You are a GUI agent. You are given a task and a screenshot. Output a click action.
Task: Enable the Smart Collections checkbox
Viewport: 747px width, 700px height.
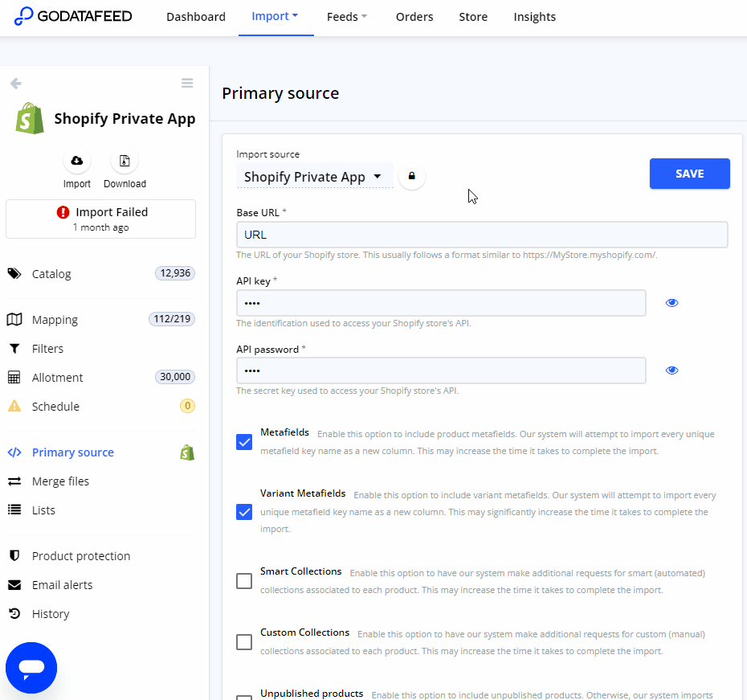click(x=244, y=581)
